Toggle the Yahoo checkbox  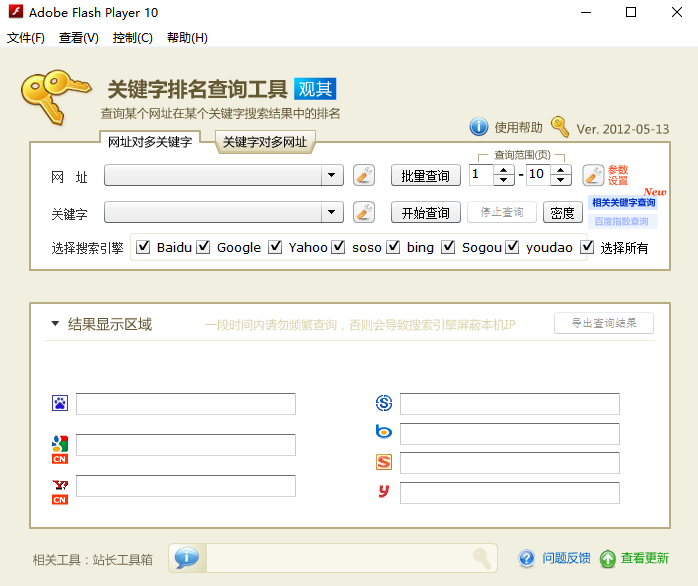[x=275, y=246]
